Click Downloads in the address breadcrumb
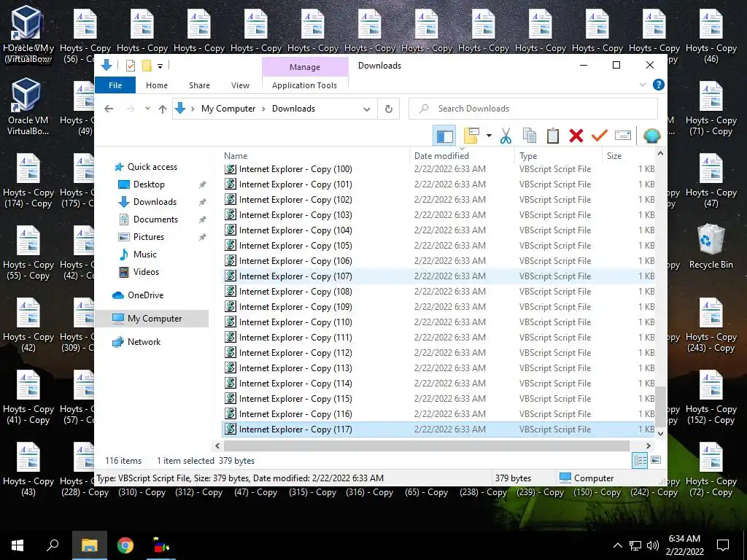 tap(293, 109)
